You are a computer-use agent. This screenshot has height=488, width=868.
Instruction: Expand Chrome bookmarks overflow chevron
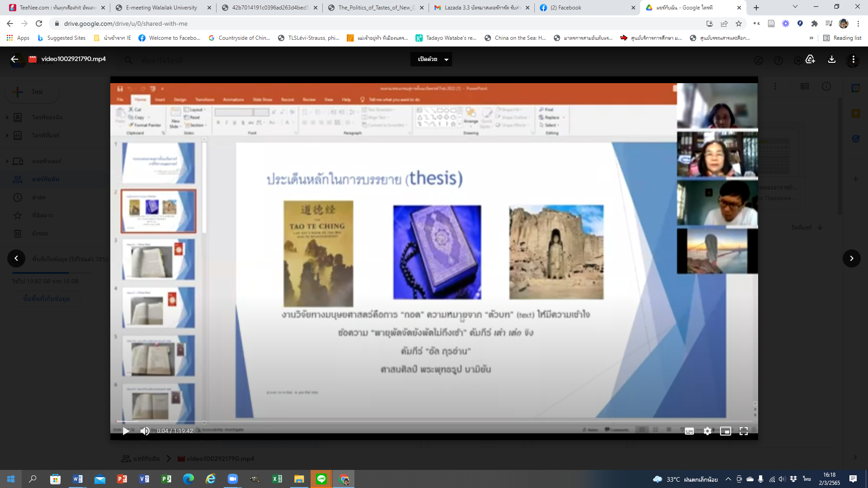pos(811,38)
